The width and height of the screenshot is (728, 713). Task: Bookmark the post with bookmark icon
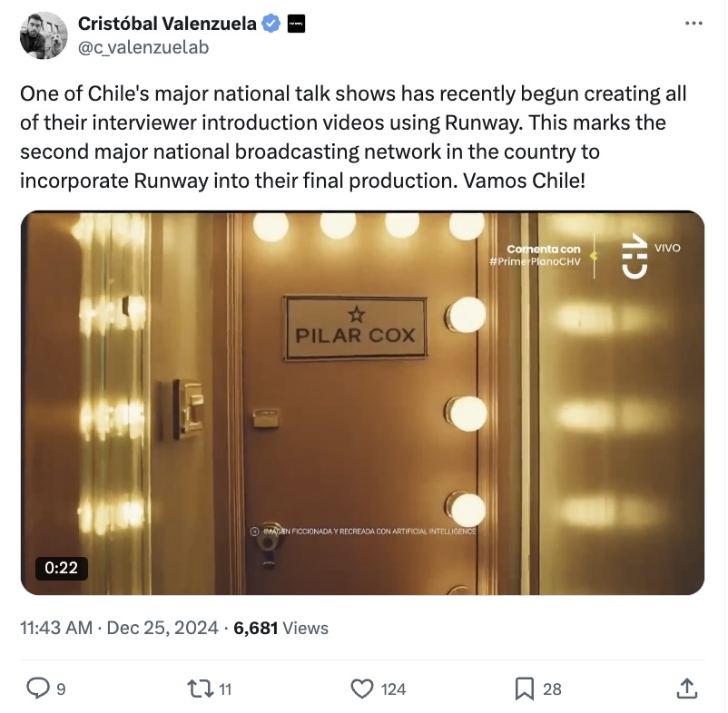point(525,689)
